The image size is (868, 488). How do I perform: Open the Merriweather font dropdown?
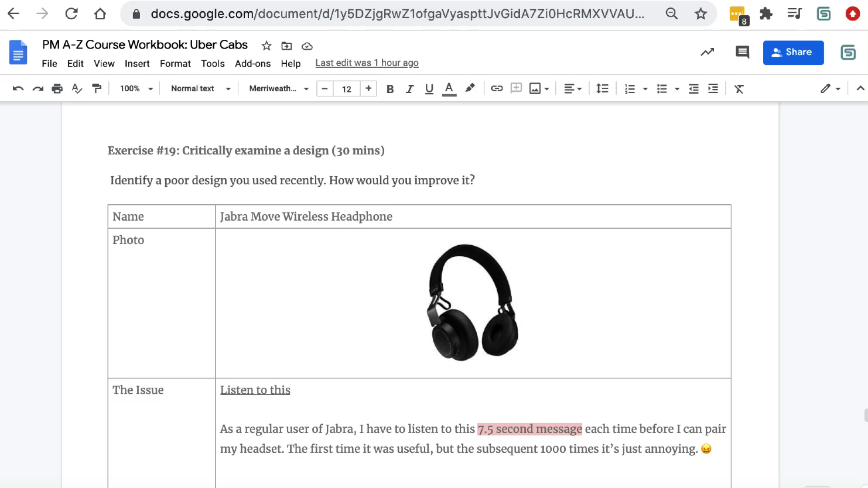(279, 88)
